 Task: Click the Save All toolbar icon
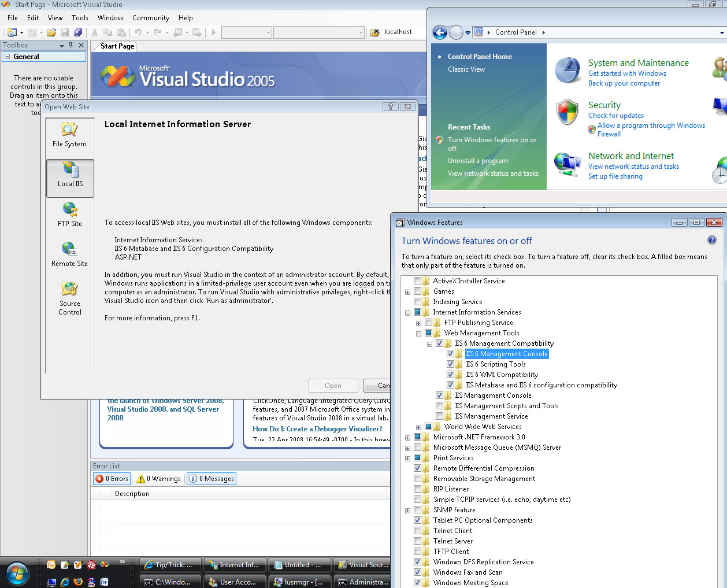click(x=78, y=32)
